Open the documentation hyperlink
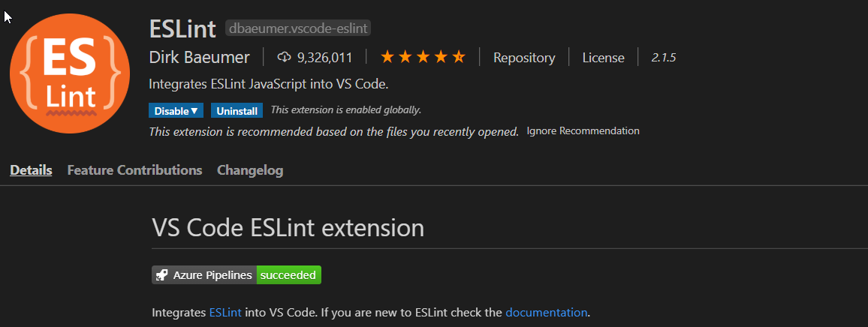This screenshot has width=868, height=327. (547, 313)
